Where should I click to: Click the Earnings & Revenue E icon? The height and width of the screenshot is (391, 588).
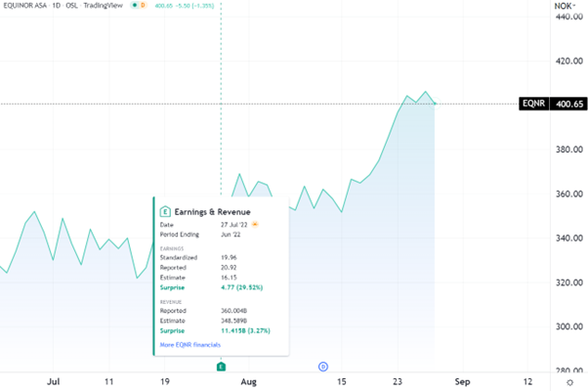[165, 212]
